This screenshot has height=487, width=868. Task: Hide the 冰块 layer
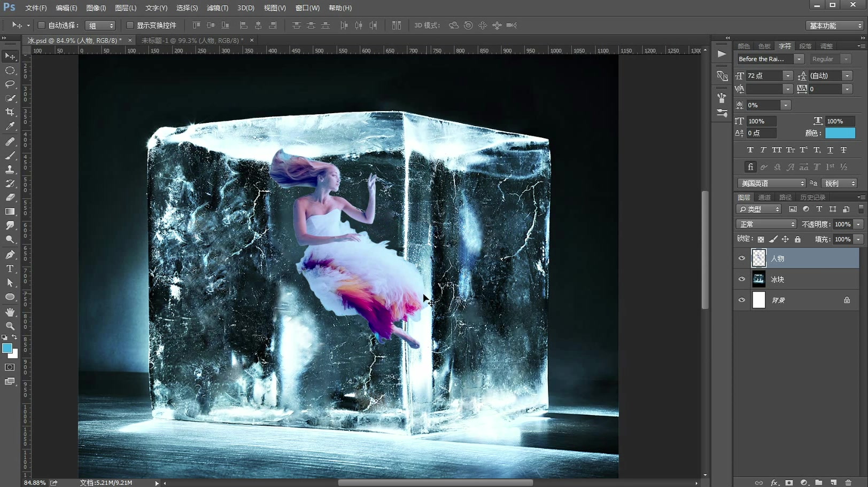pyautogui.click(x=742, y=279)
